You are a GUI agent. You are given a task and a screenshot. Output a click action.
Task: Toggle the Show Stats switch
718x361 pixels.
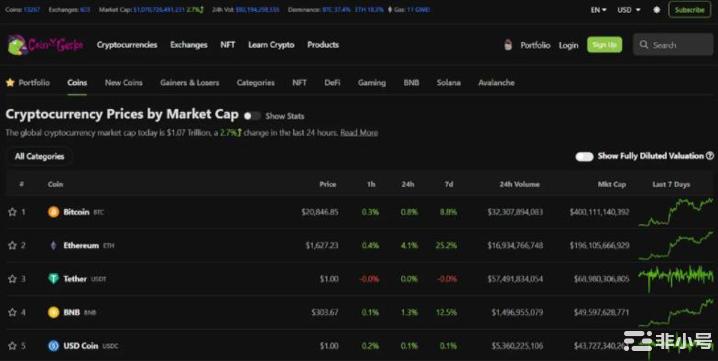[252, 116]
